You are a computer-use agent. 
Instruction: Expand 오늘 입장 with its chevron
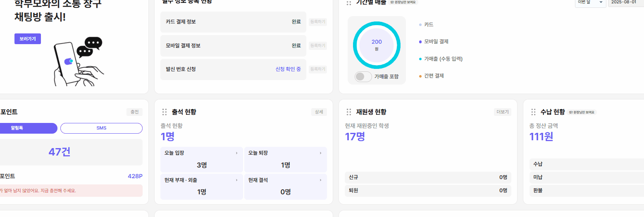[x=236, y=153]
